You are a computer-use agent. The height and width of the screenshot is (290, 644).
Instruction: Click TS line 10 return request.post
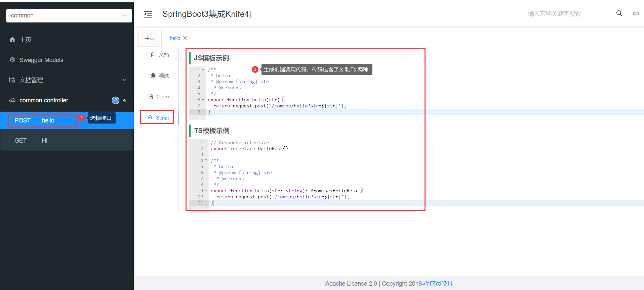(x=283, y=197)
